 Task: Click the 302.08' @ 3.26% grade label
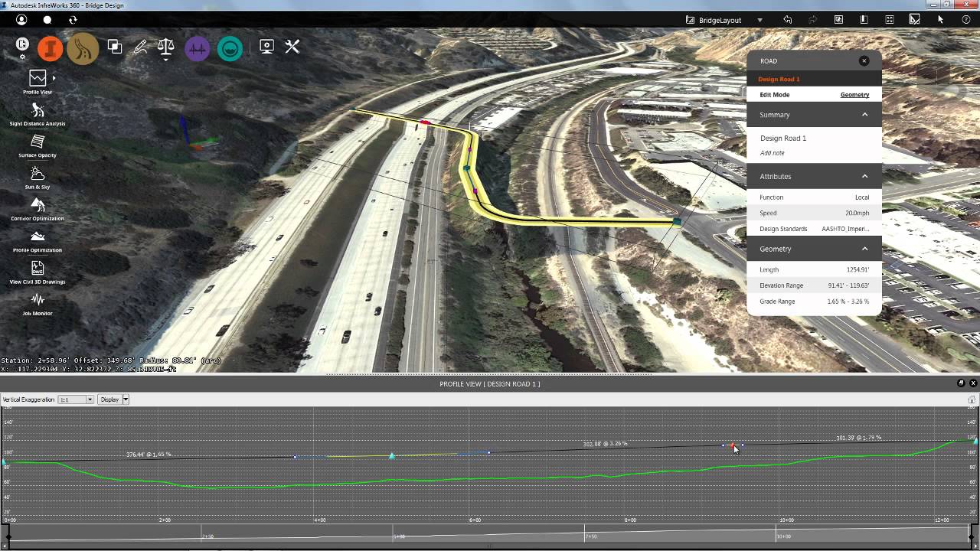pyautogui.click(x=605, y=444)
